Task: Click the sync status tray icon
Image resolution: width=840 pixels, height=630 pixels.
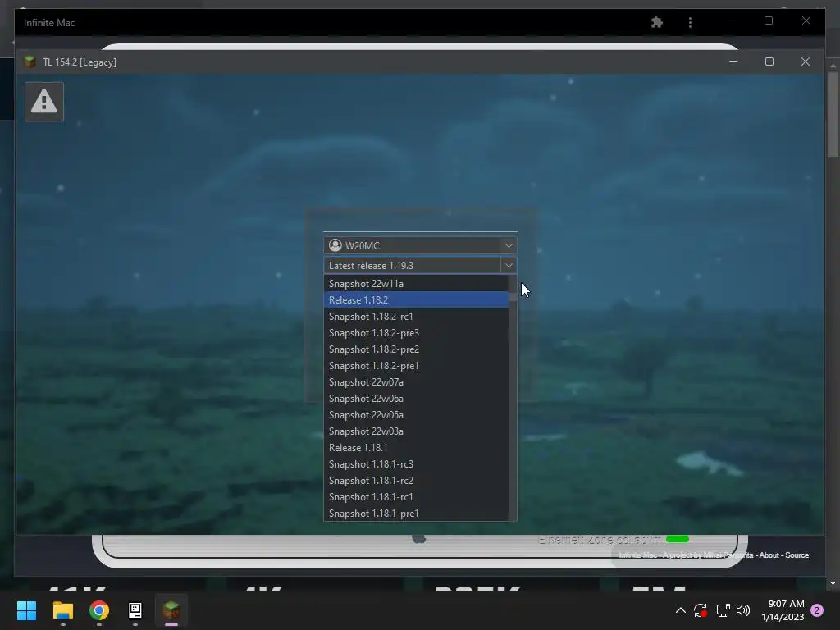Action: [701, 610]
